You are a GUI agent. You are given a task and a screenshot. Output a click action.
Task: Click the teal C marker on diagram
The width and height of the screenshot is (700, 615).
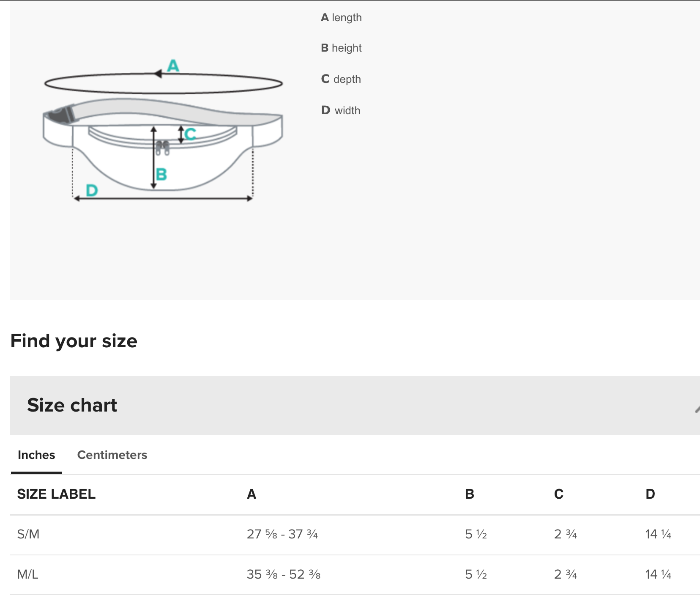pyautogui.click(x=191, y=134)
